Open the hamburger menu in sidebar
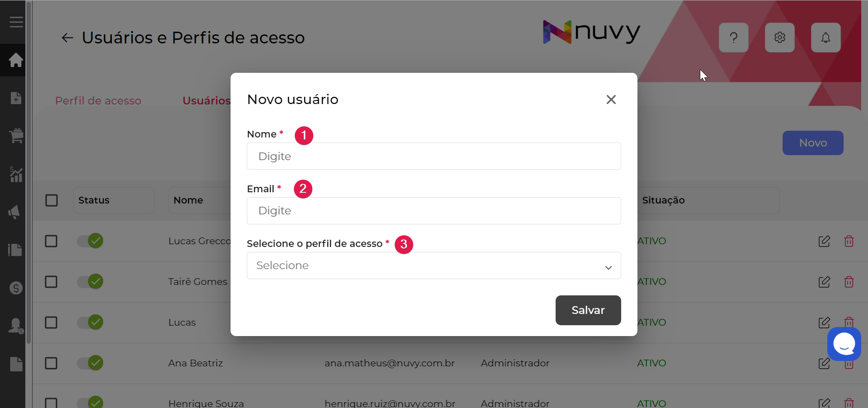 (x=16, y=22)
